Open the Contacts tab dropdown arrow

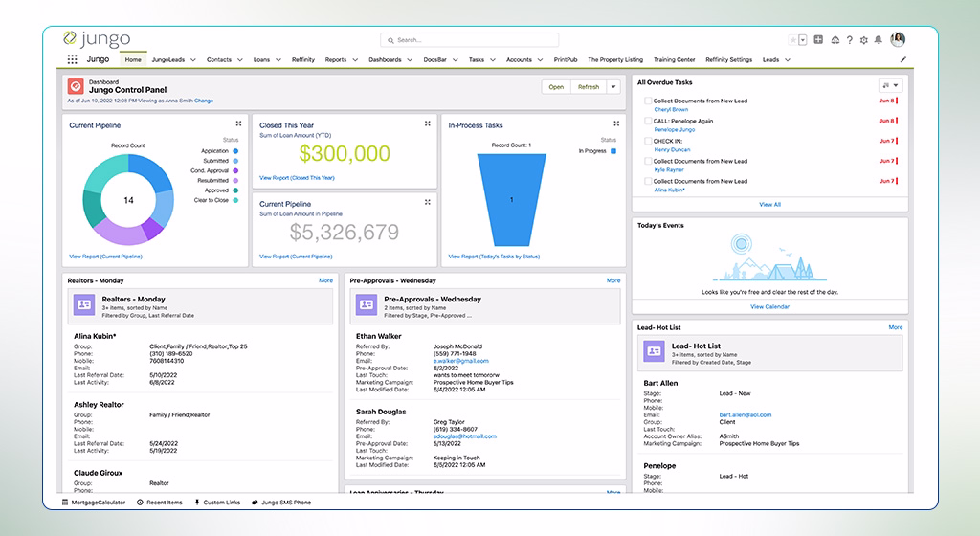pos(240,60)
